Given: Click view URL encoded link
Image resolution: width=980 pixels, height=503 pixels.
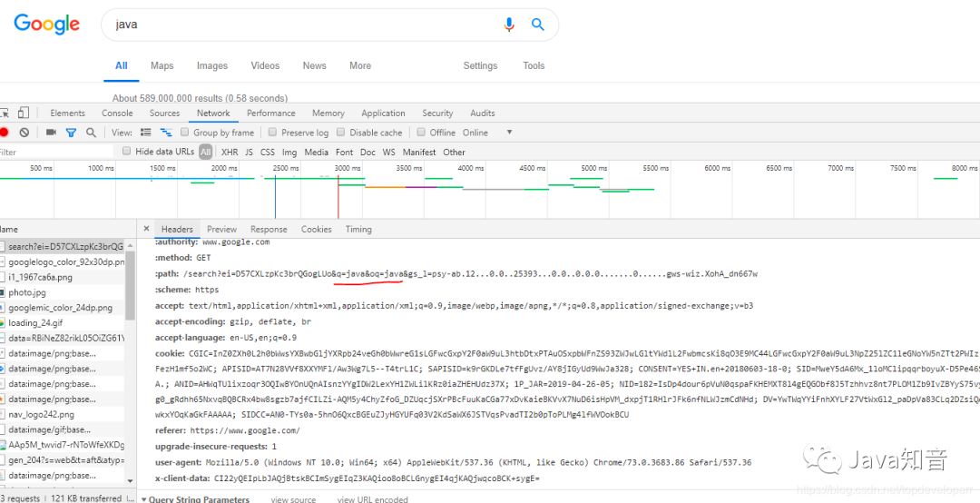Looking at the screenshot, I should 373,499.
